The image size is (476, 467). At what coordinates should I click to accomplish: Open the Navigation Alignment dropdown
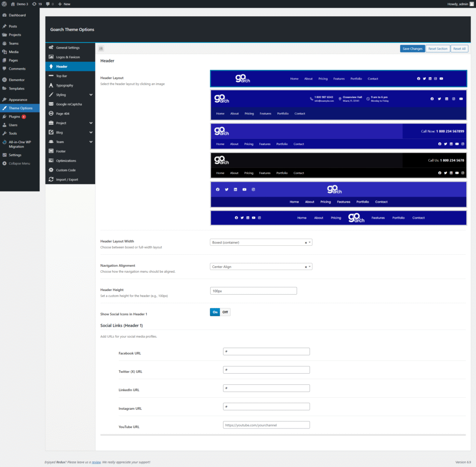pyautogui.click(x=261, y=267)
